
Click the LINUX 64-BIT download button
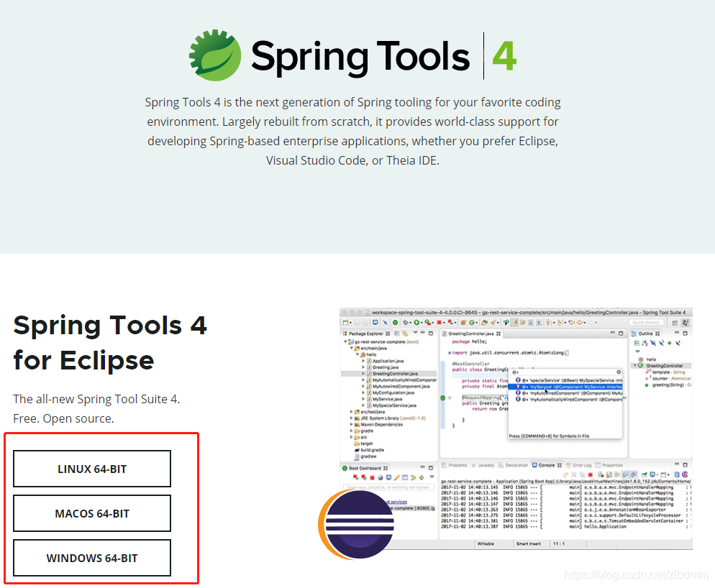[92, 469]
